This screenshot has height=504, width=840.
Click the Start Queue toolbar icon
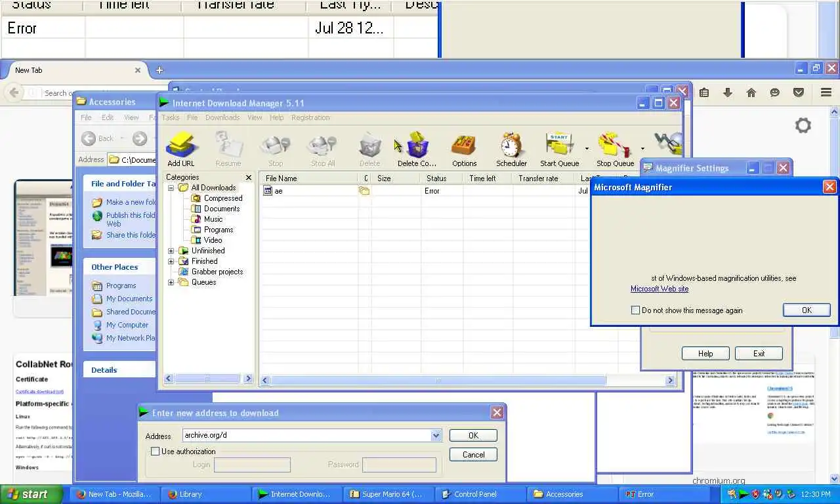coord(559,148)
